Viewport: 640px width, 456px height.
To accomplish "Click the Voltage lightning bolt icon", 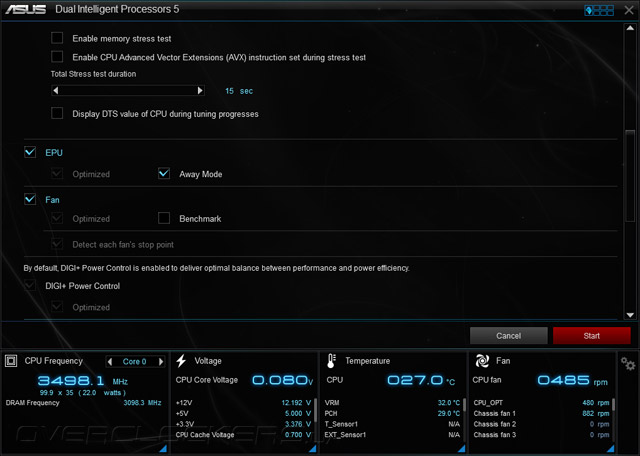I will [x=181, y=361].
